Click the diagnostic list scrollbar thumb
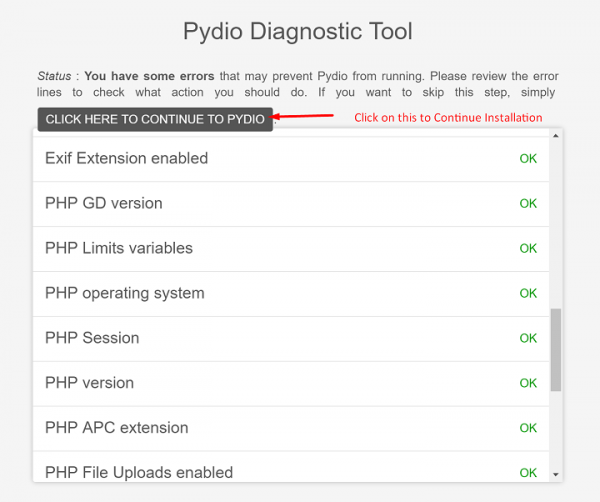This screenshot has width=600, height=502. click(x=556, y=349)
